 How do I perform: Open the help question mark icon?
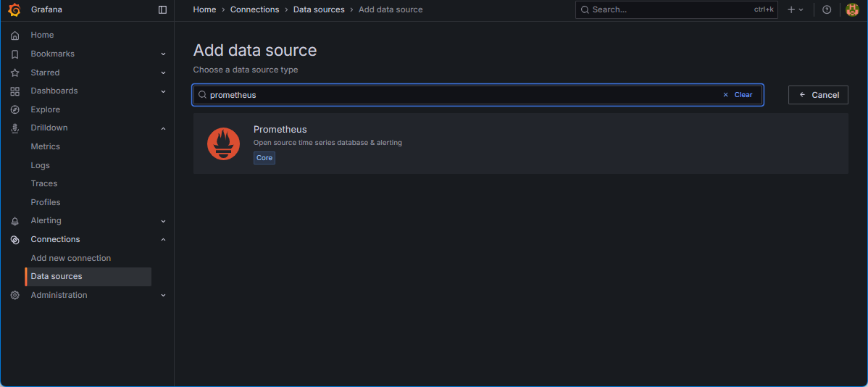click(827, 9)
